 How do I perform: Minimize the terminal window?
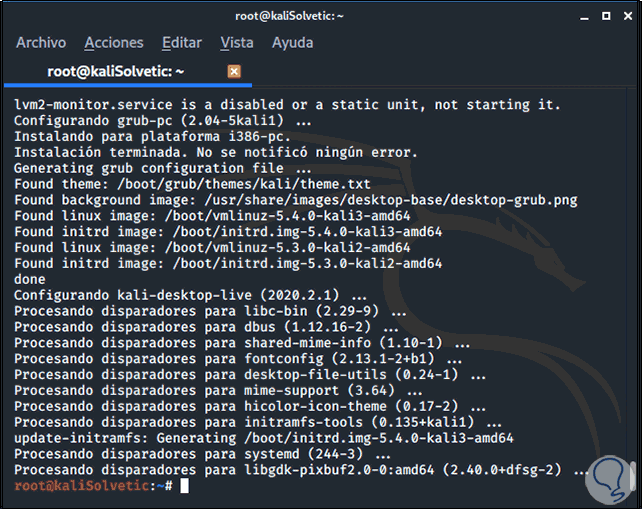[584, 16]
